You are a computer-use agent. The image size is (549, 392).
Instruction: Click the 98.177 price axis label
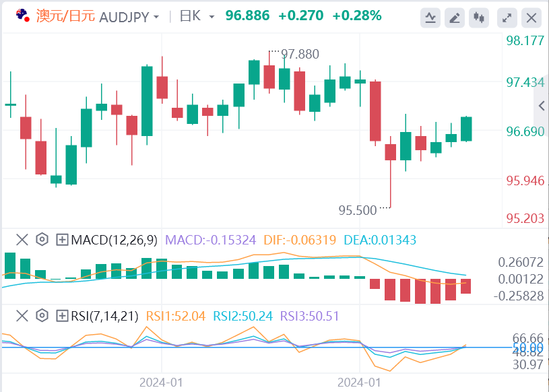(x=525, y=41)
